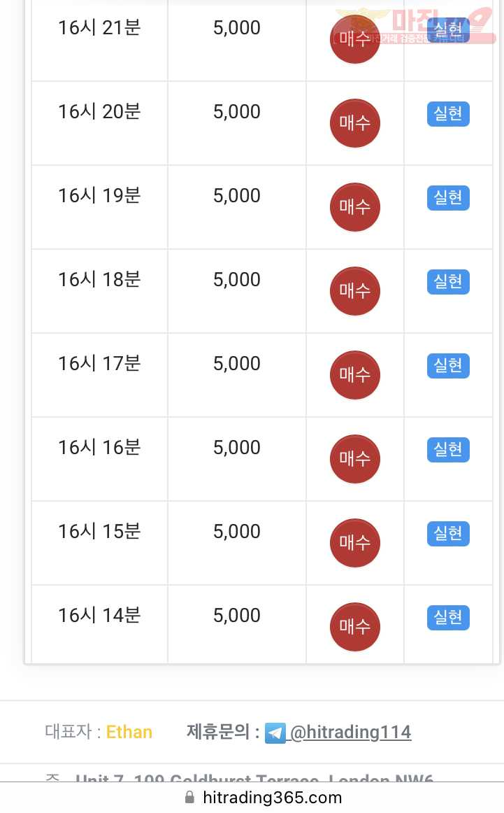Click the 실현 badge for 16시 15분
Viewport: 504px width, 813px height.
tap(448, 534)
